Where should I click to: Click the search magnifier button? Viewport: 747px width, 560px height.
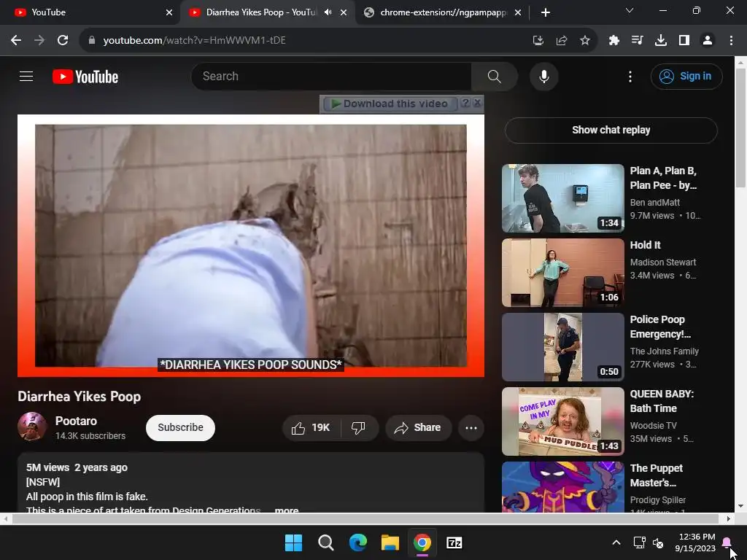[494, 76]
